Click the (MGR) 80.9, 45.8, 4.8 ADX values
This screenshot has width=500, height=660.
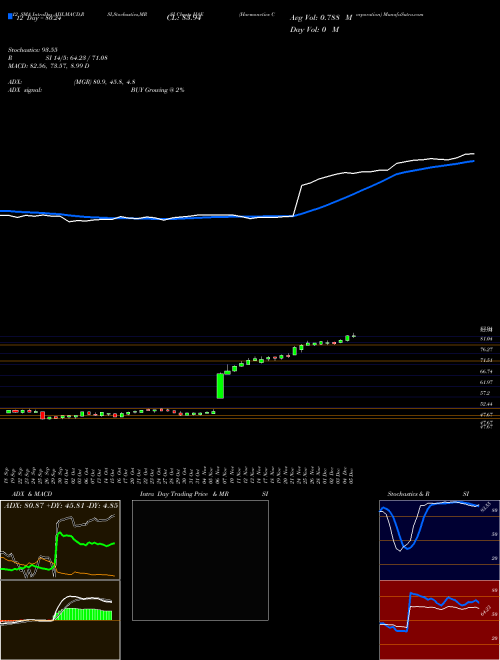click(x=104, y=82)
